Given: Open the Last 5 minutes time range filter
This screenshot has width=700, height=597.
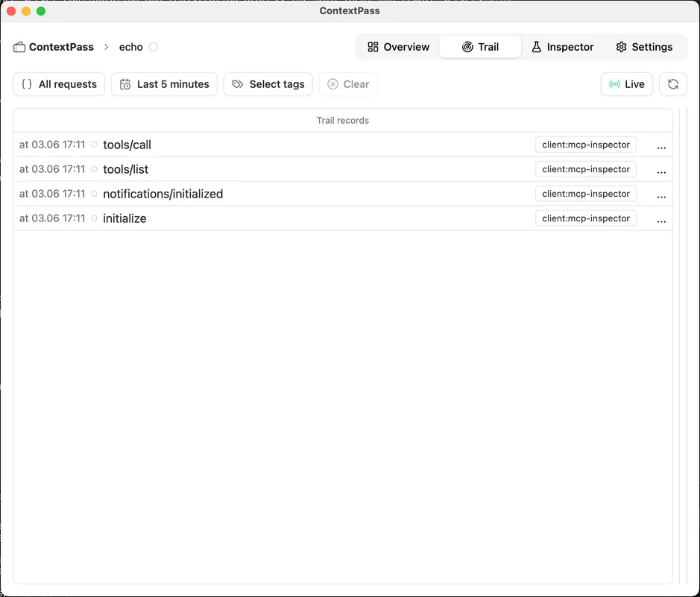Looking at the screenshot, I should 163,84.
